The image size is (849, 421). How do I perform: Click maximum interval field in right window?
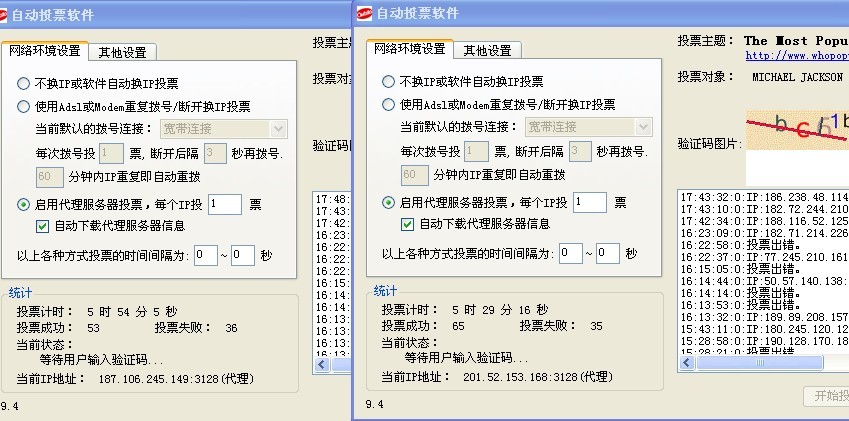click(x=608, y=253)
